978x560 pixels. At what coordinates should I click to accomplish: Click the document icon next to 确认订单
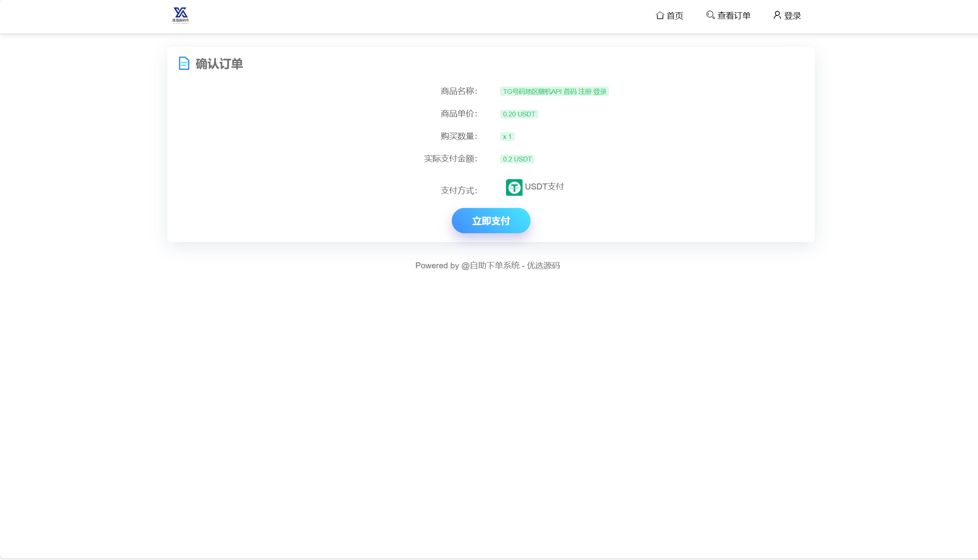click(184, 64)
